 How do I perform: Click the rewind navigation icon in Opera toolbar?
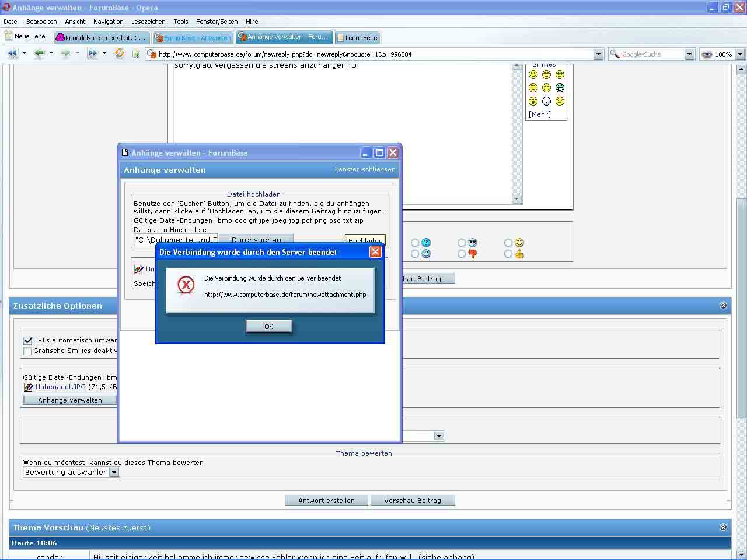coord(12,54)
